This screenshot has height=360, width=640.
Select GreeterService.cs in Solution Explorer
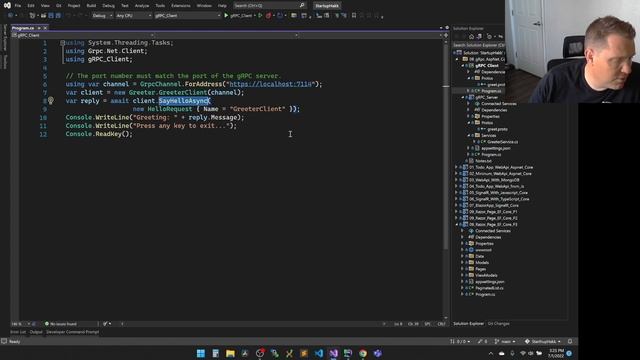point(503,142)
